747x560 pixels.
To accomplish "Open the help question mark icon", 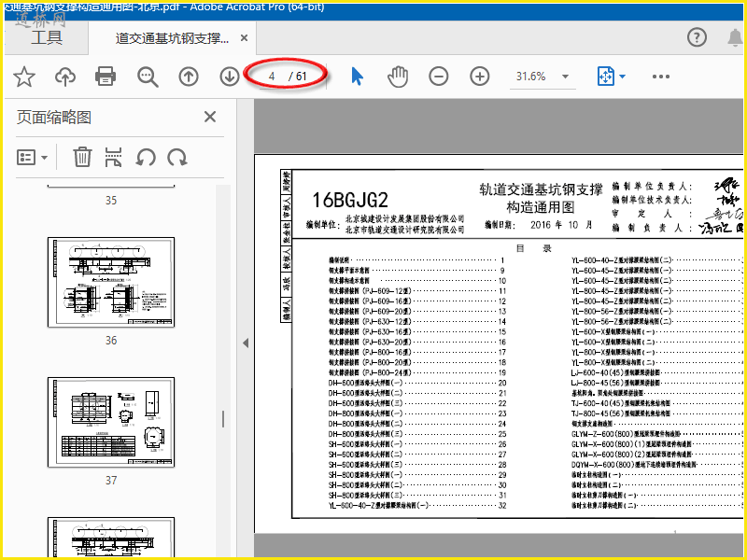I will coord(697,37).
